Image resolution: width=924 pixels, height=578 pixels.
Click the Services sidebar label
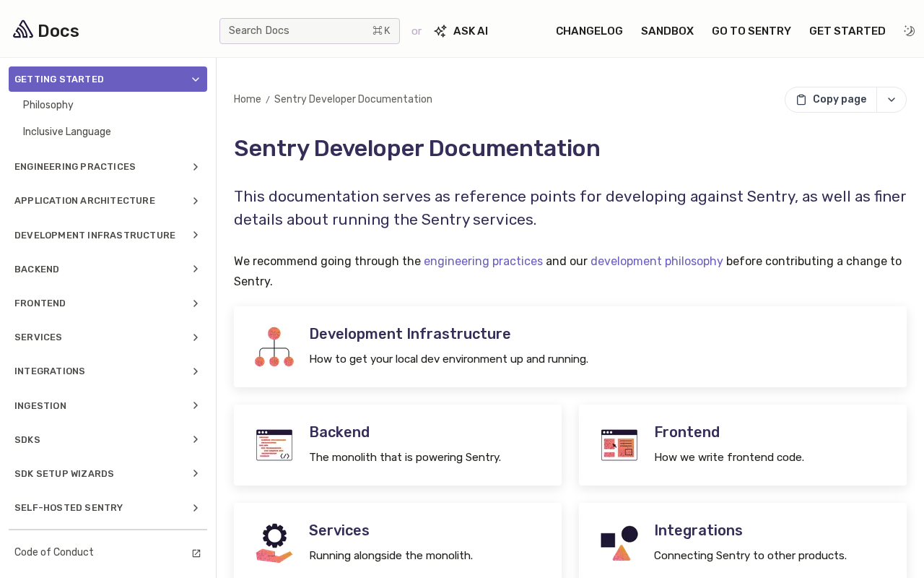pyautogui.click(x=38, y=337)
